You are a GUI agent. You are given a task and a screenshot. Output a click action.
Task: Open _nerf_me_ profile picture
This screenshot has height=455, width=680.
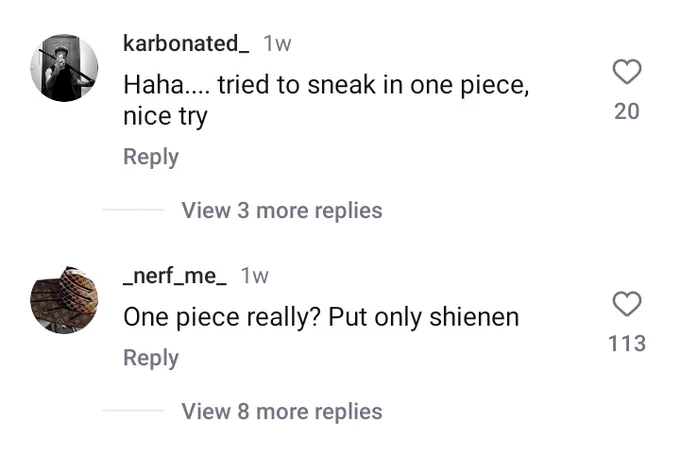(64, 300)
